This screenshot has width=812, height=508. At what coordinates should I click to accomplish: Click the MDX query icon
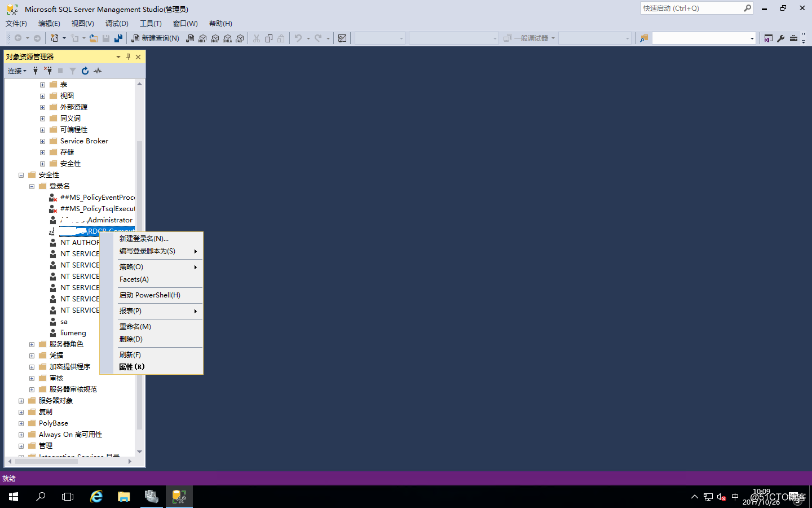(x=202, y=38)
